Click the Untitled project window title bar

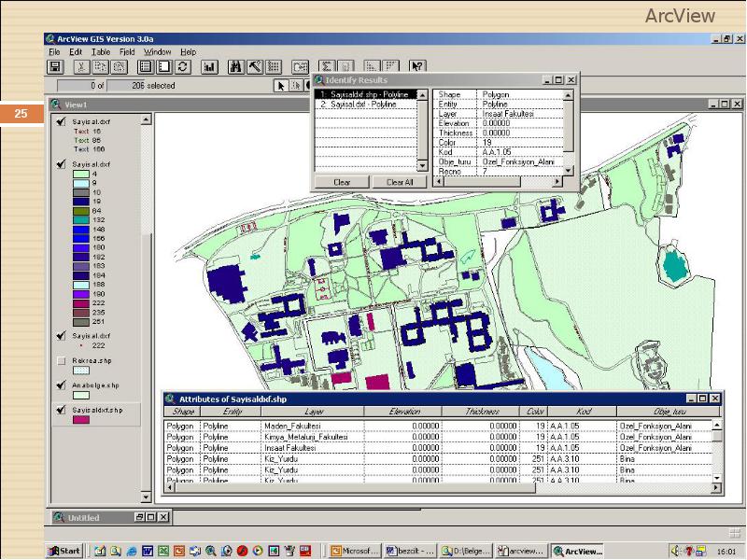coord(110,517)
